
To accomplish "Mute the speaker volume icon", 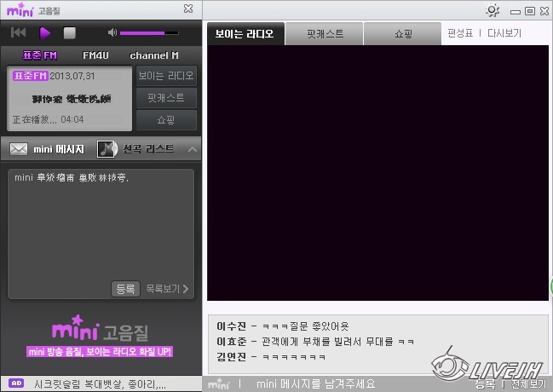I will [x=112, y=33].
